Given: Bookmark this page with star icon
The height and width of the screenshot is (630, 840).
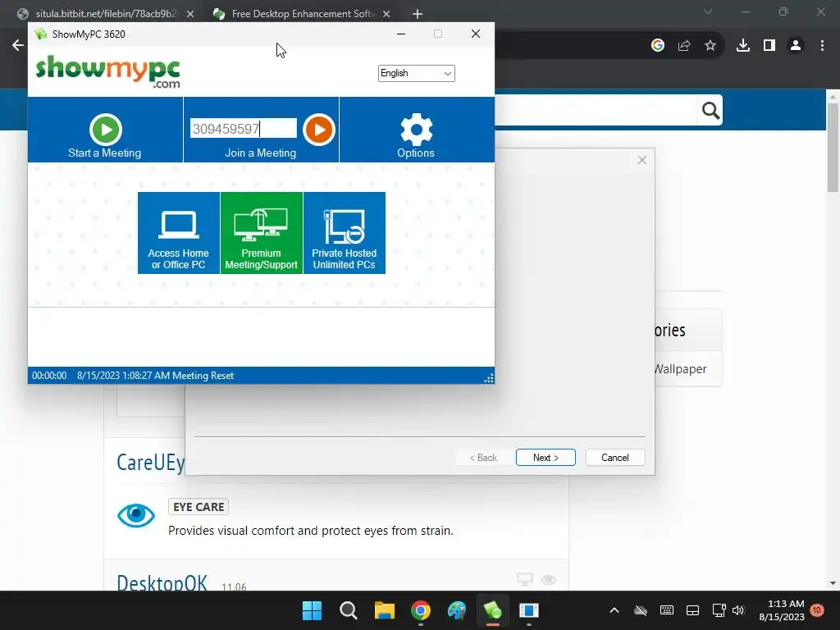Looking at the screenshot, I should click(x=710, y=46).
